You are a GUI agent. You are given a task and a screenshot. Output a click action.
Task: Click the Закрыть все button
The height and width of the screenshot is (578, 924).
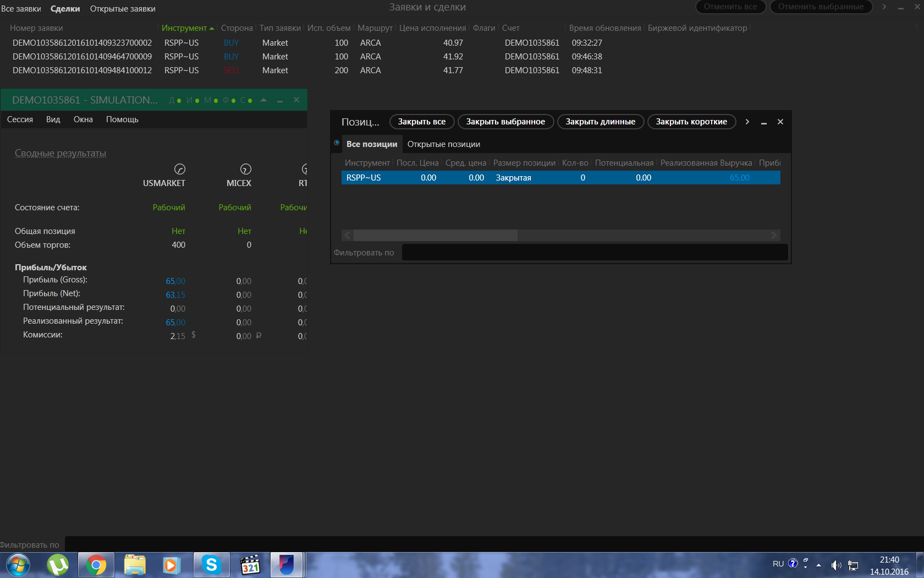(x=422, y=122)
